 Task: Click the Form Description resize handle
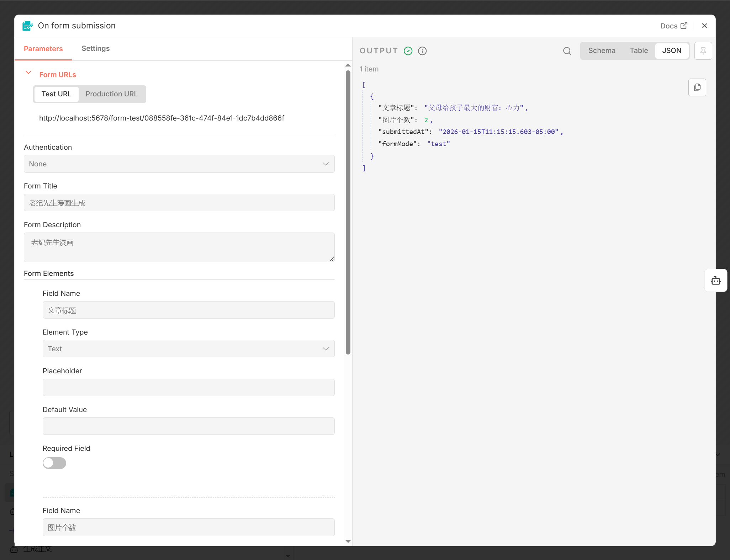click(x=332, y=259)
